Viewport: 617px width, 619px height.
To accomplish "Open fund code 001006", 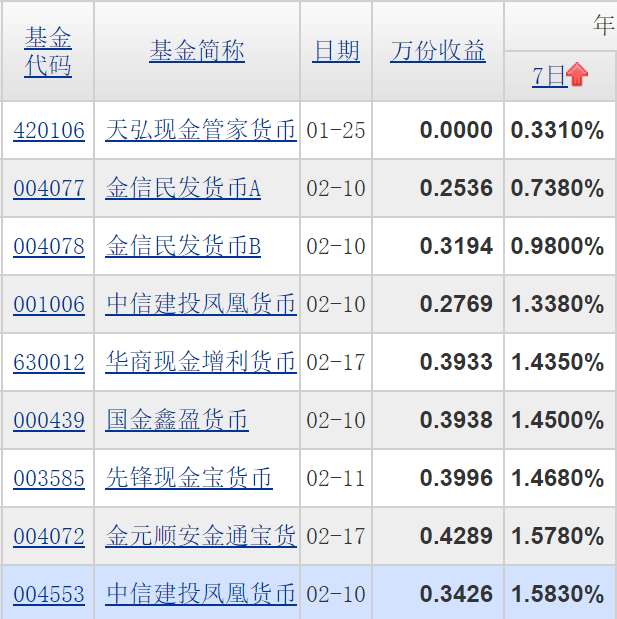I will (49, 304).
